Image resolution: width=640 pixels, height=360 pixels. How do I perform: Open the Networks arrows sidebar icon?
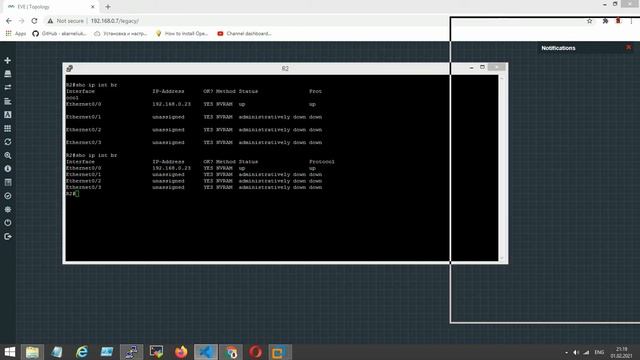pyautogui.click(x=8, y=87)
